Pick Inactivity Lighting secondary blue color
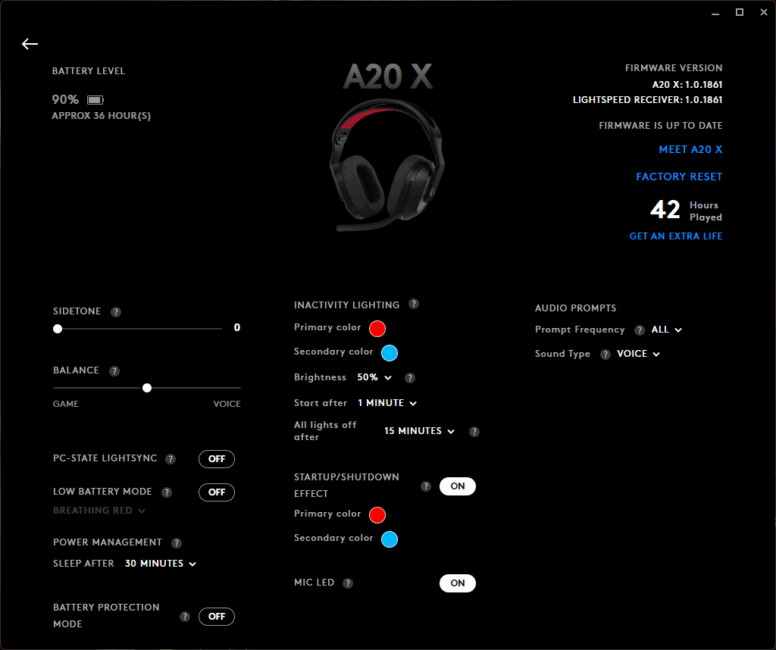Image resolution: width=776 pixels, height=650 pixels. (x=389, y=353)
